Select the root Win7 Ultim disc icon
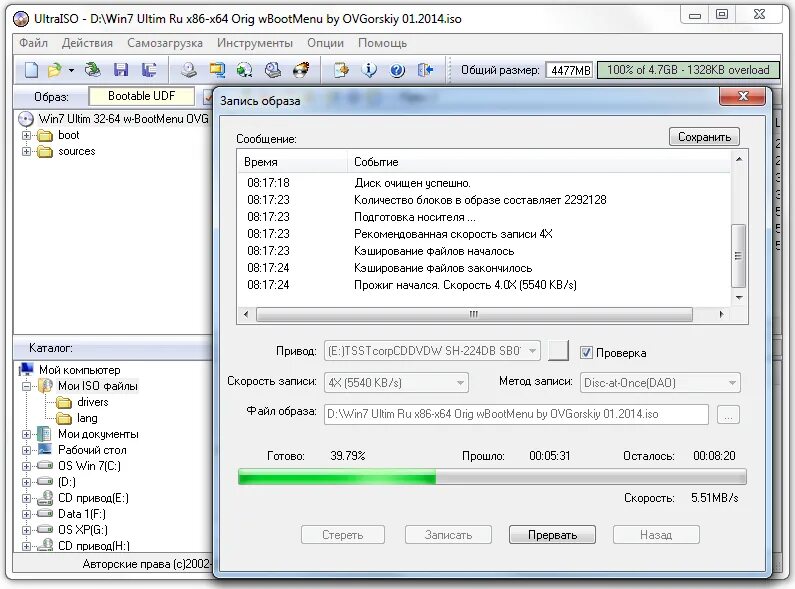Image resolution: width=795 pixels, height=589 pixels. pos(25,119)
